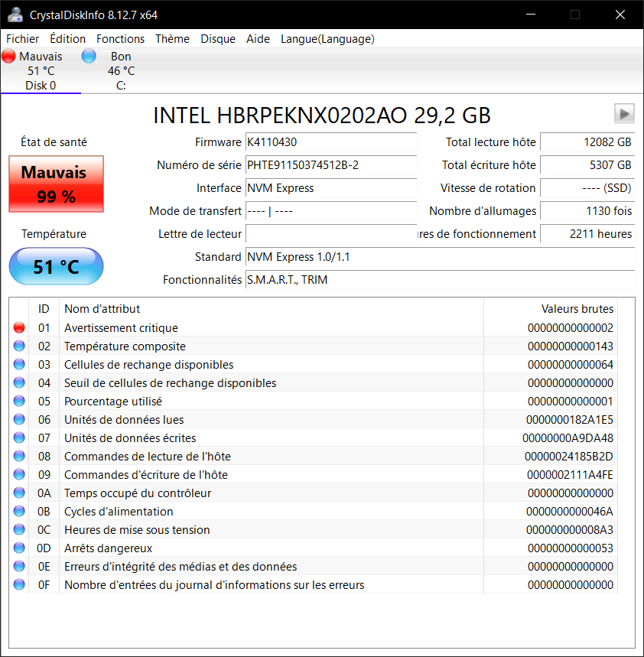Click the Firmware field showing K4110430
This screenshot has height=657, width=644.
(x=330, y=142)
